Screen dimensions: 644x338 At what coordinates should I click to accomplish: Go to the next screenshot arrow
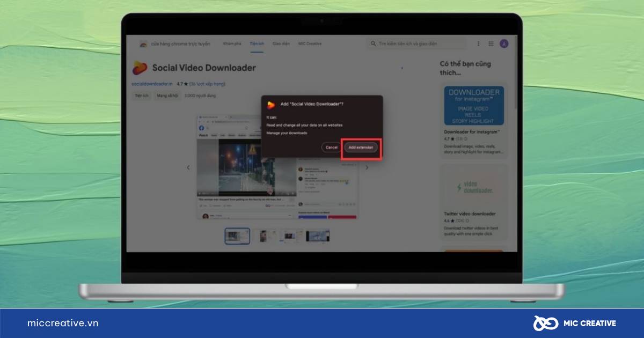tap(367, 167)
